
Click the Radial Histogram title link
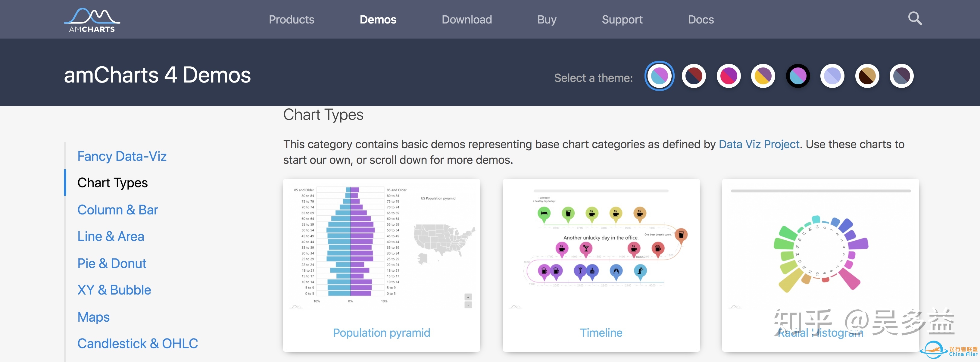(x=821, y=333)
